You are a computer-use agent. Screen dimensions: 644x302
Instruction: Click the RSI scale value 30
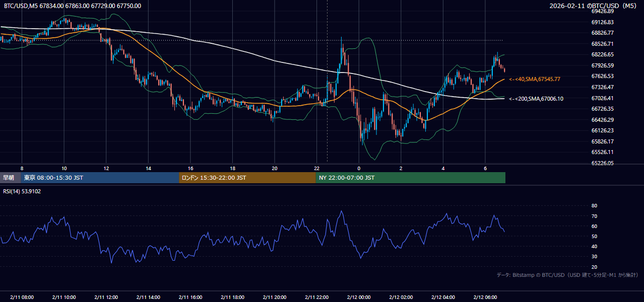(x=595, y=257)
